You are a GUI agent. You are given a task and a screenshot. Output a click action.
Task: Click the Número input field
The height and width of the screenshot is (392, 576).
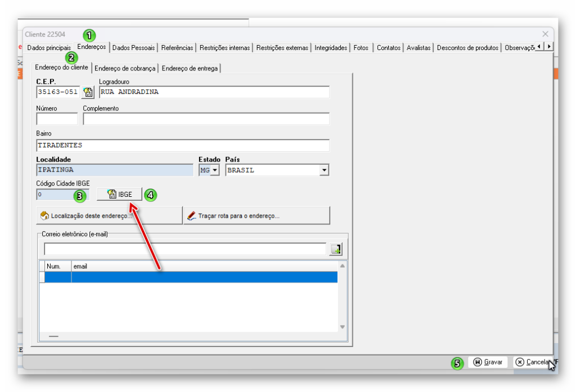point(57,119)
